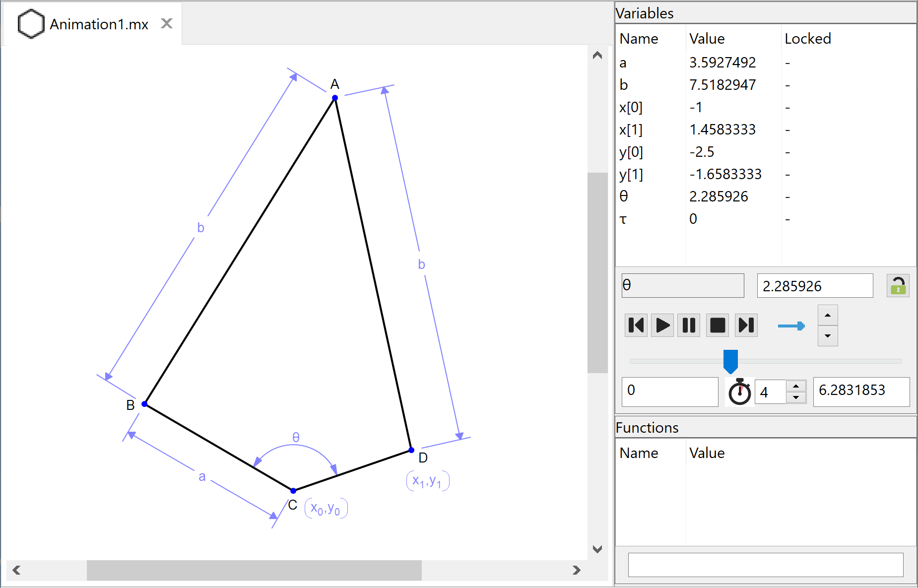The width and height of the screenshot is (918, 588).
Task: Click the go-to-start playback button
Action: click(x=636, y=326)
